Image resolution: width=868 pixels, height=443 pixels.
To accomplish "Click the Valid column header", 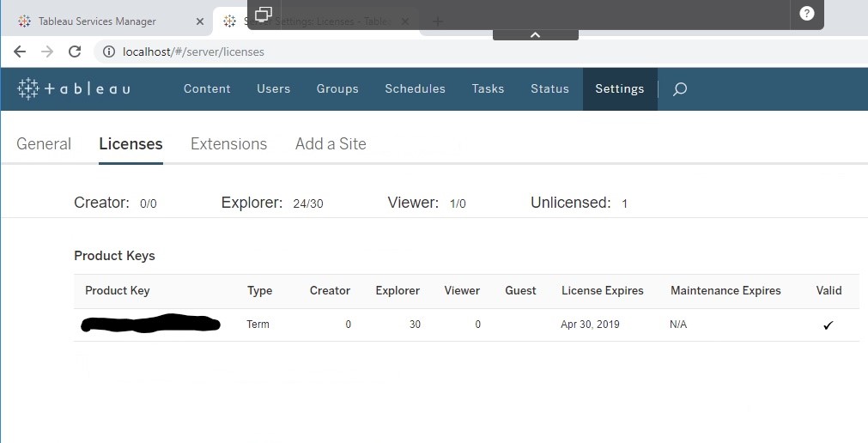I will coord(829,291).
